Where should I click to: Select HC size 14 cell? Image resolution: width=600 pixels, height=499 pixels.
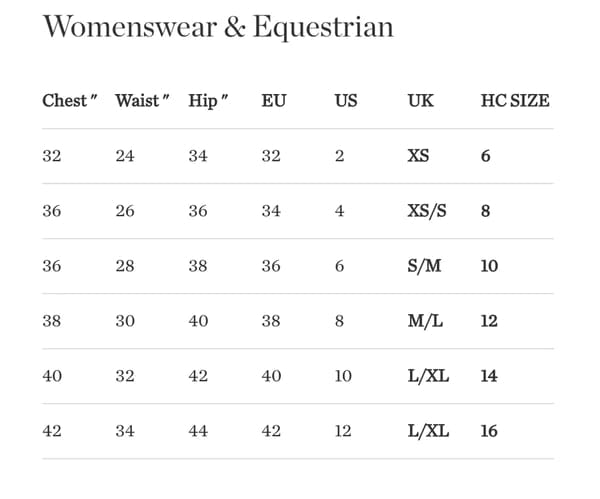coord(489,377)
